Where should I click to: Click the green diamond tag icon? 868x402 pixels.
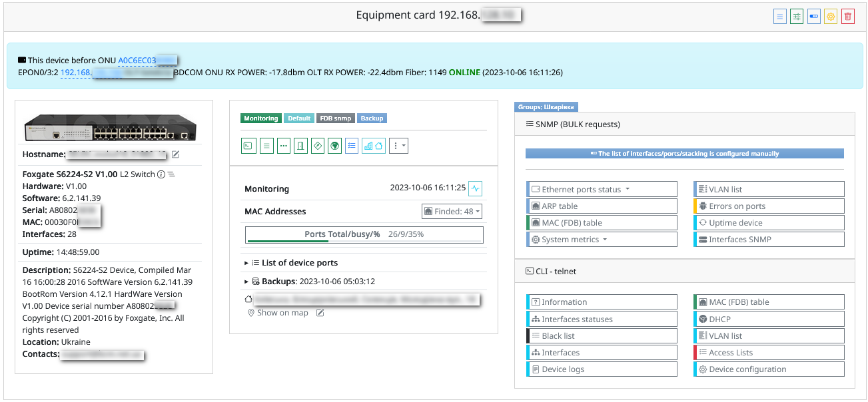tap(318, 146)
